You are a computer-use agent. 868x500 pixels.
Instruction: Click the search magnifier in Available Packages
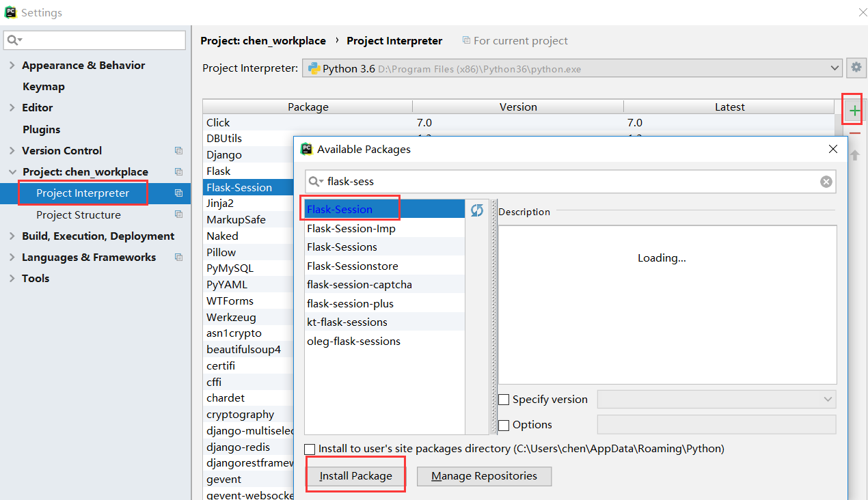pyautogui.click(x=316, y=182)
